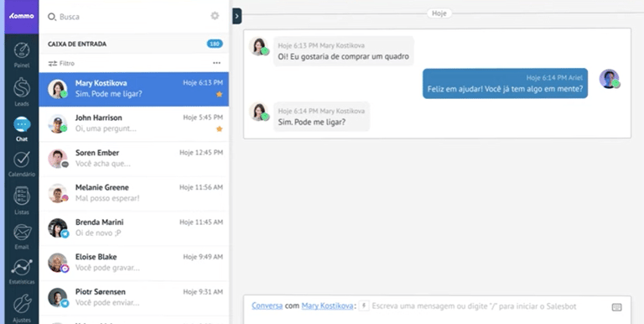Click the Mary Kostikova link in message box
The image size is (644, 324).
click(x=327, y=306)
